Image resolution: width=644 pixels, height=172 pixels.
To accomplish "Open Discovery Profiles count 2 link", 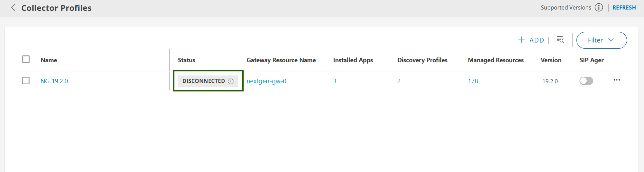I will pos(399,81).
